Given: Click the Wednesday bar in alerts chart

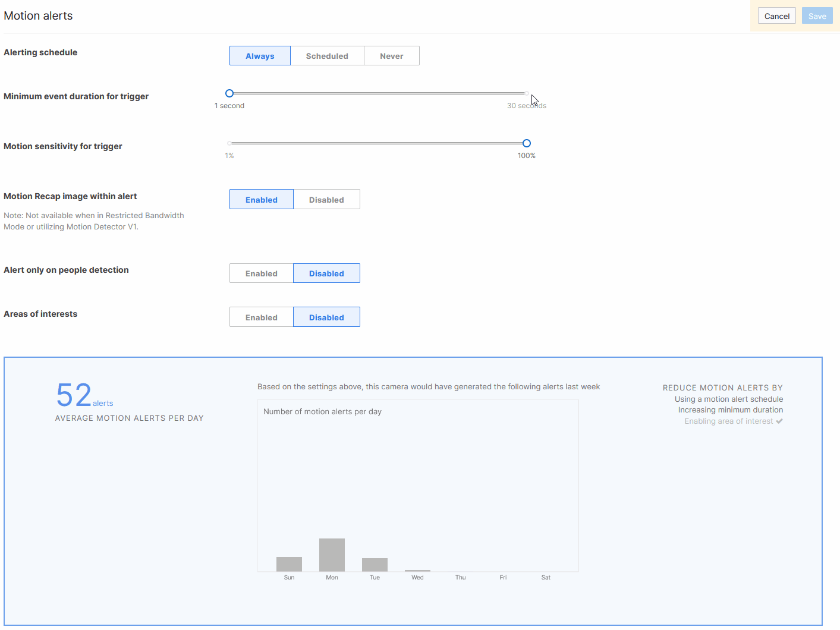Looking at the screenshot, I should click(x=417, y=571).
